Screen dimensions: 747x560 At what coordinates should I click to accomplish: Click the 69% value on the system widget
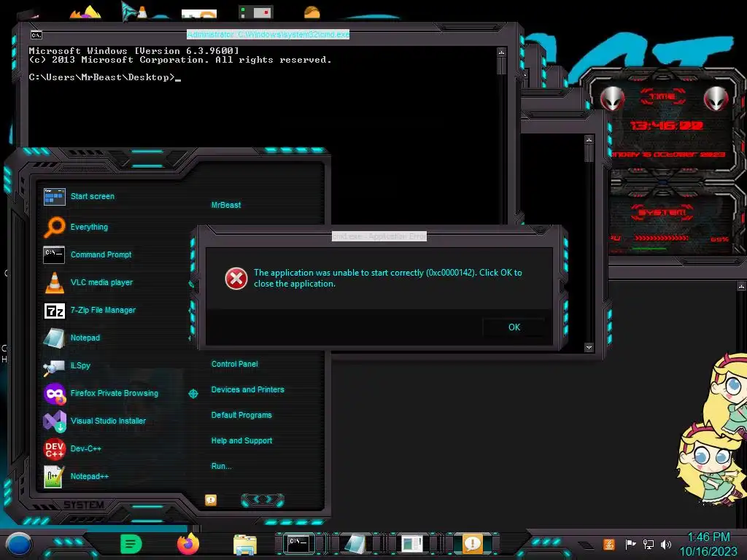click(719, 239)
